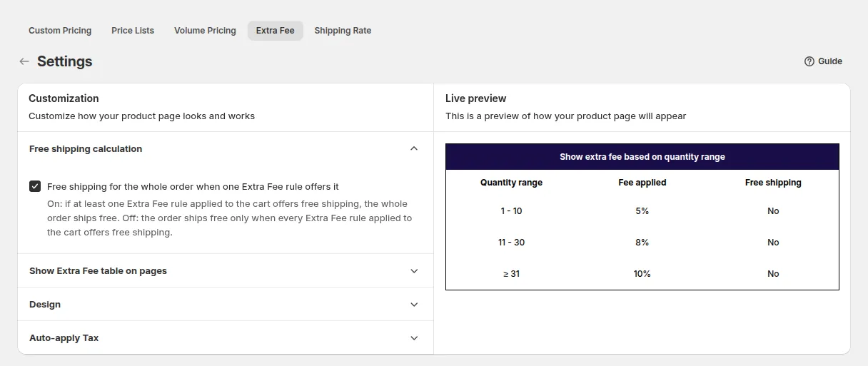Image resolution: width=868 pixels, height=366 pixels.
Task: Click the Fee applied column header
Action: [642, 183]
